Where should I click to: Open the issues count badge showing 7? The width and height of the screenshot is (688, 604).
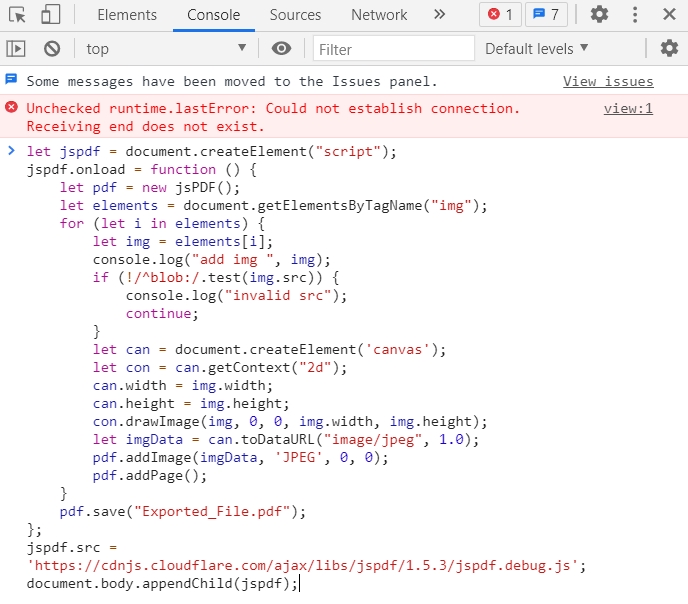[546, 14]
